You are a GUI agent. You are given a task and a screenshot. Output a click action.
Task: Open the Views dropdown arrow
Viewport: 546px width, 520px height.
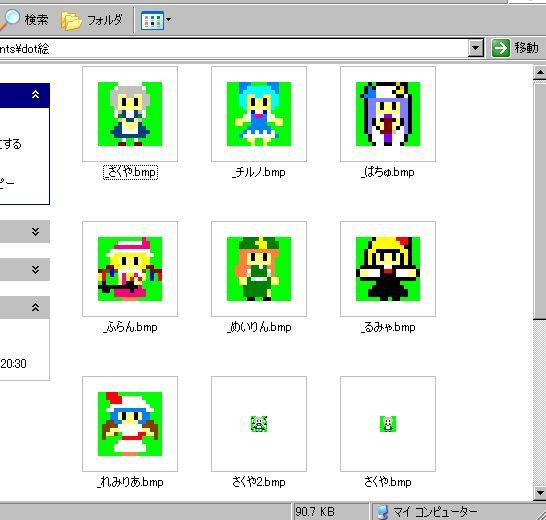pos(168,20)
